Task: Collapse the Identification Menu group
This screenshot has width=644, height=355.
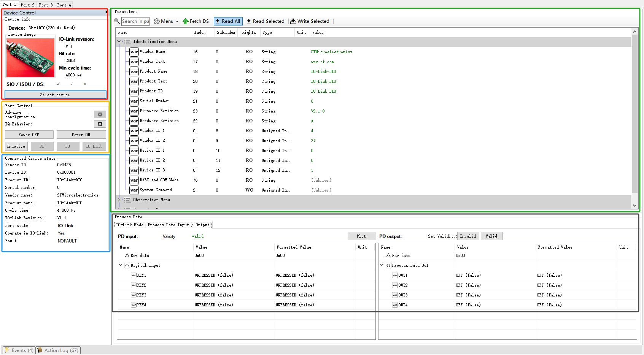Action: coord(119,42)
